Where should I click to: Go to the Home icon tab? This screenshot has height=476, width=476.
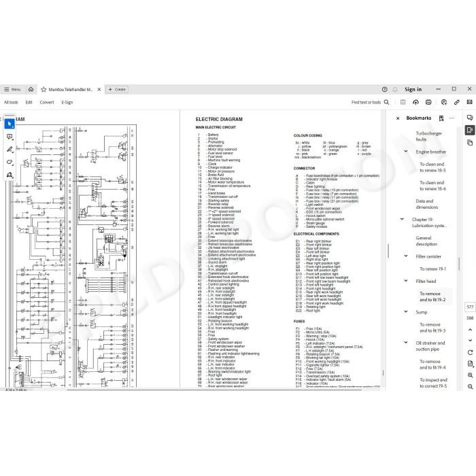pyautogui.click(x=31, y=89)
